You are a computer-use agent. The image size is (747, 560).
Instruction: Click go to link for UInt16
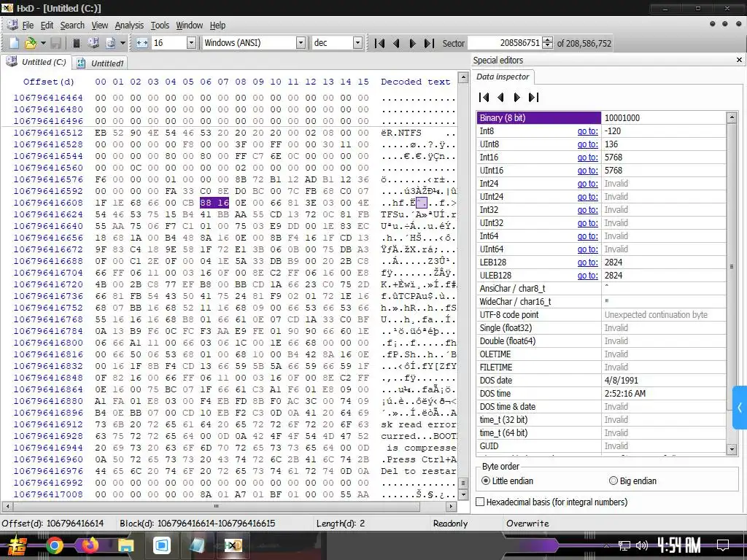pyautogui.click(x=587, y=171)
